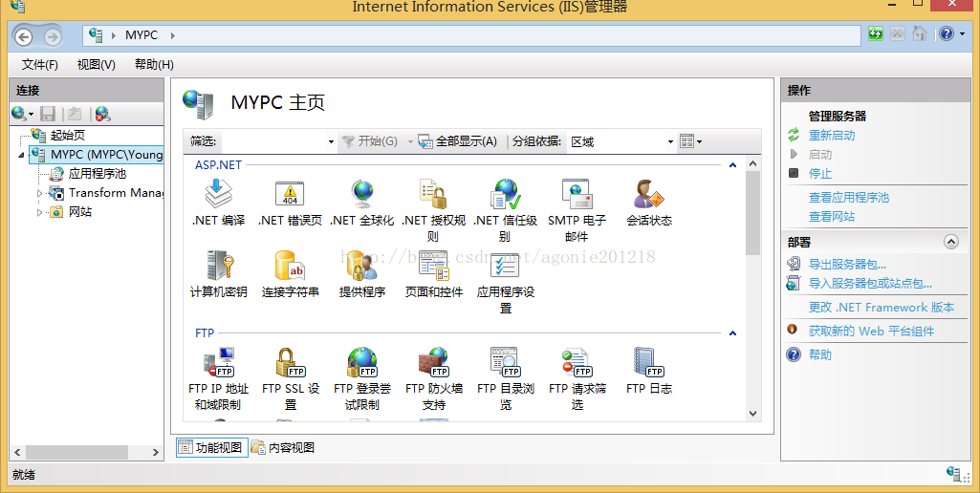Open the 计算机密钥 icon
This screenshot has height=493, width=980.
(x=218, y=265)
